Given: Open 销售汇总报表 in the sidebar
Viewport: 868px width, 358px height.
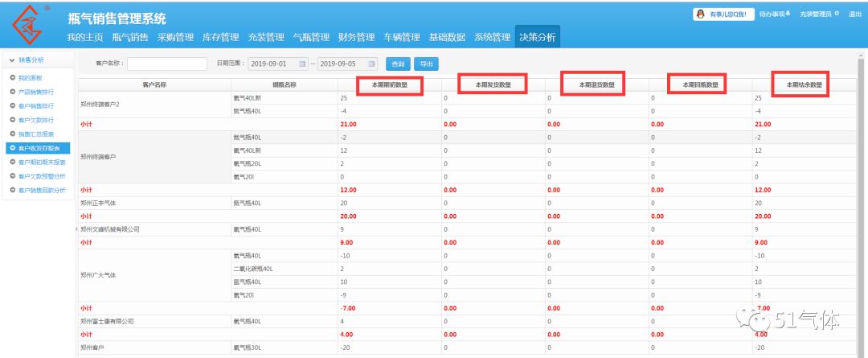Looking at the screenshot, I should pos(36,134).
